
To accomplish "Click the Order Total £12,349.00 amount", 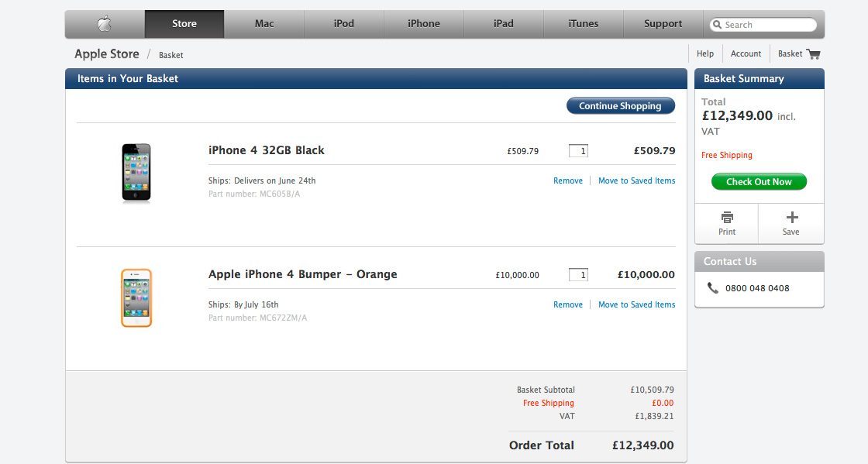I will pos(643,445).
